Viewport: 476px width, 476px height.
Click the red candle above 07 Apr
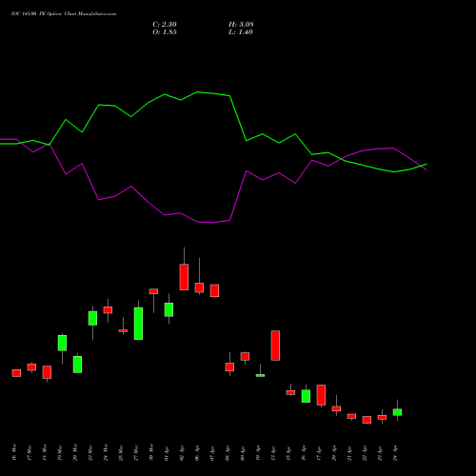click(214, 290)
